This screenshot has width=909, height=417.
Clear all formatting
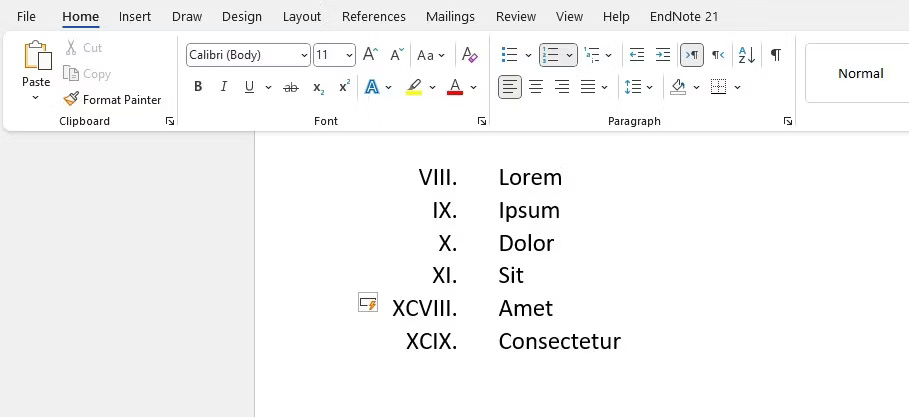coord(470,55)
